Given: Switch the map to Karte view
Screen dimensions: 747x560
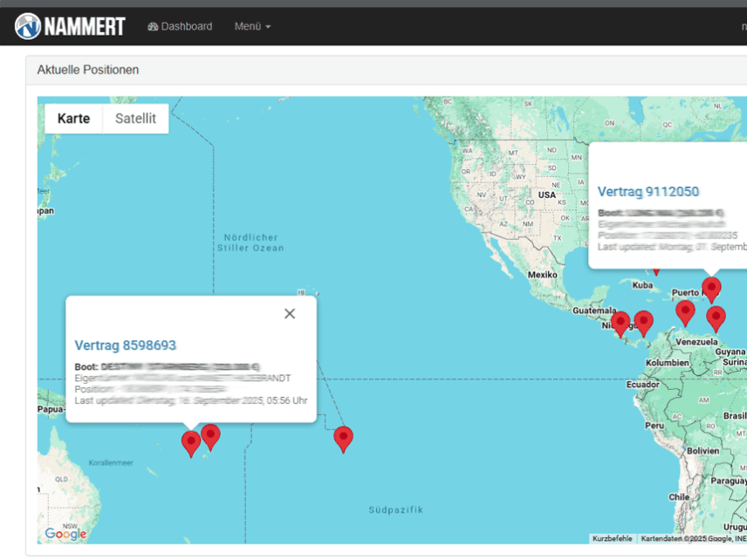Looking at the screenshot, I should 74,119.
